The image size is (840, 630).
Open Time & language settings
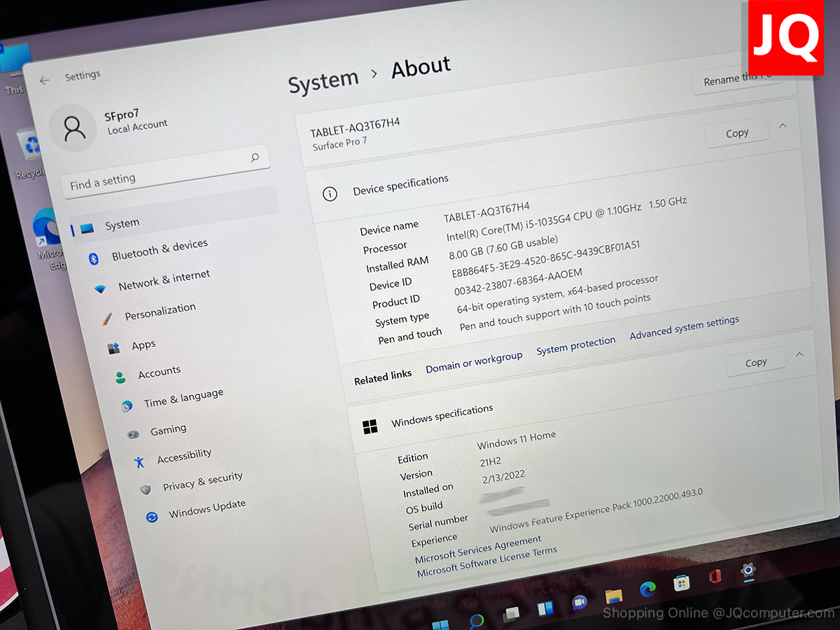pos(183,399)
